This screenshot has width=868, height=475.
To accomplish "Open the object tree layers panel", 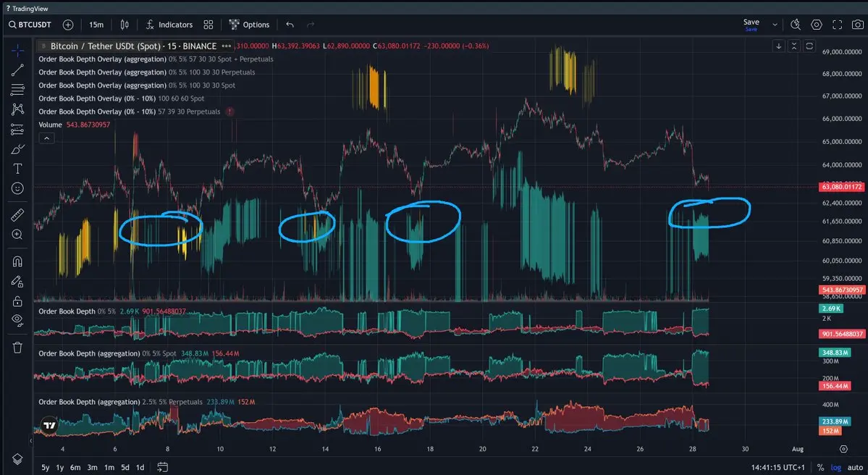I will pos(17,459).
